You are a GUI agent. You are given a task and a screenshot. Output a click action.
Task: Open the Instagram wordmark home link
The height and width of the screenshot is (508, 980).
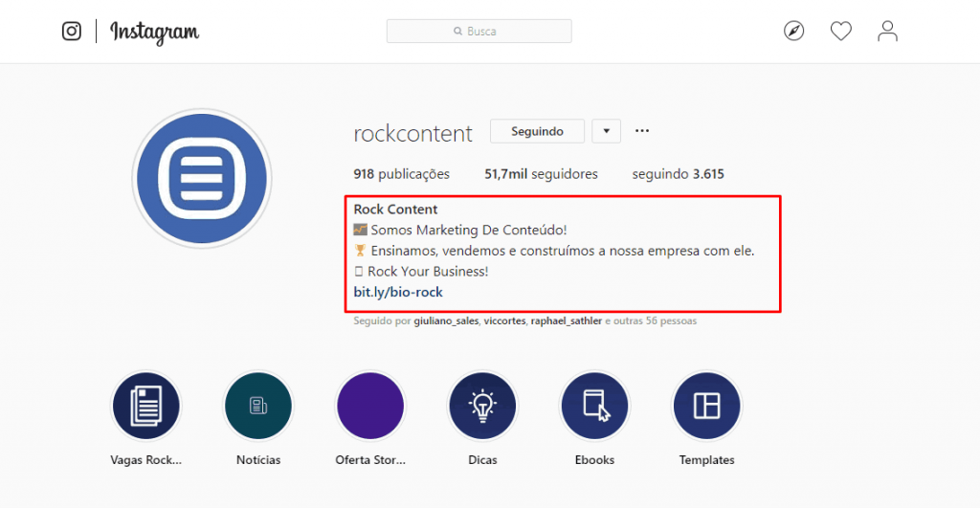pos(154,32)
